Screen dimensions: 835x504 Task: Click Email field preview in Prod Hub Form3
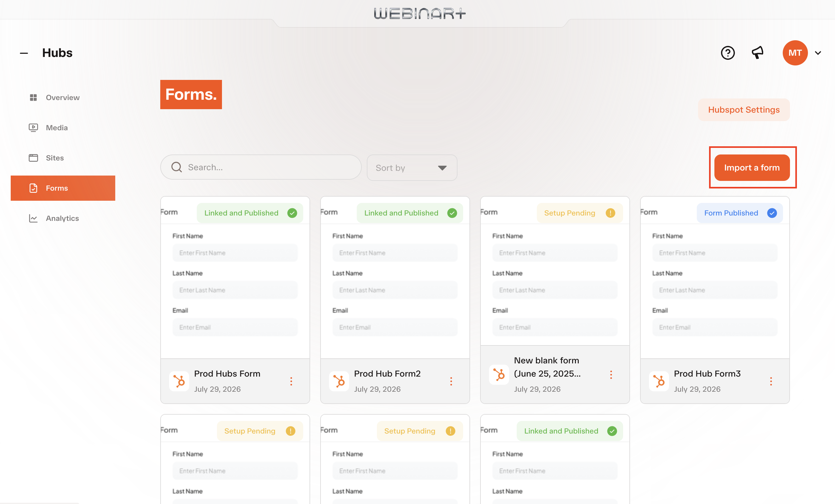[715, 327]
